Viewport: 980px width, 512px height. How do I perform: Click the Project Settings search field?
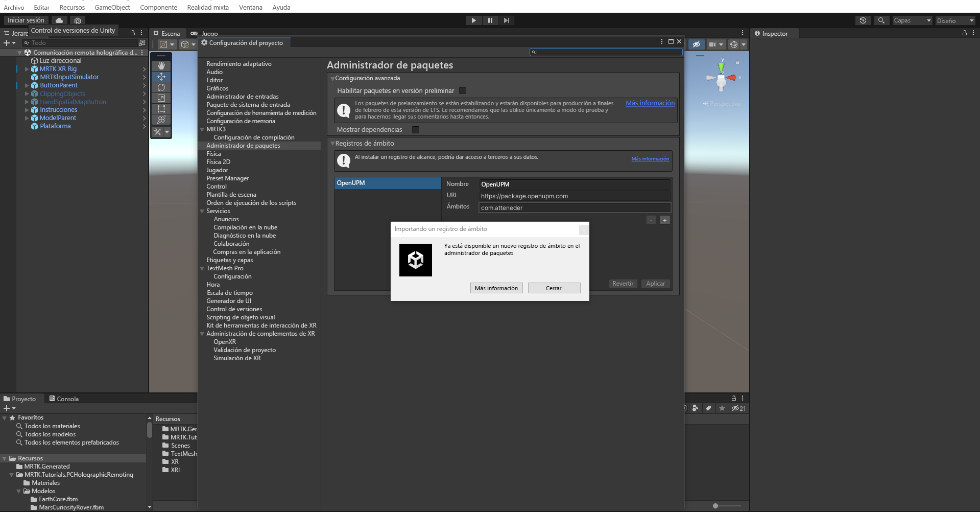[606, 52]
